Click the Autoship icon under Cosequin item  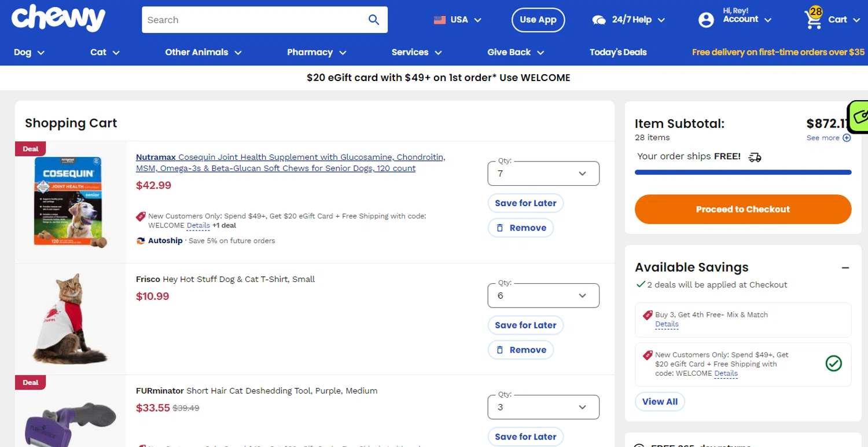click(x=141, y=241)
